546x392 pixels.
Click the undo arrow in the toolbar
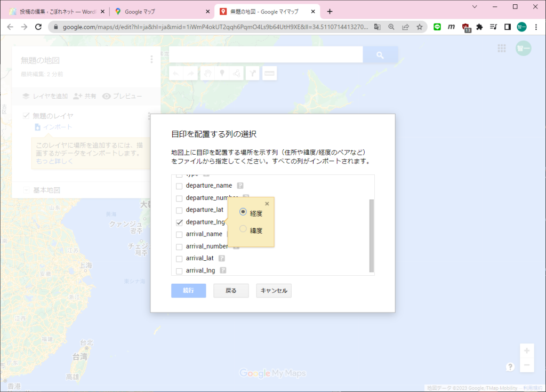176,73
